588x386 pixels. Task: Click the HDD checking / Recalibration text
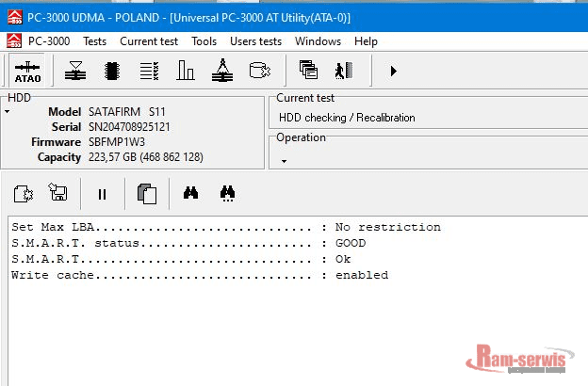[x=347, y=118]
